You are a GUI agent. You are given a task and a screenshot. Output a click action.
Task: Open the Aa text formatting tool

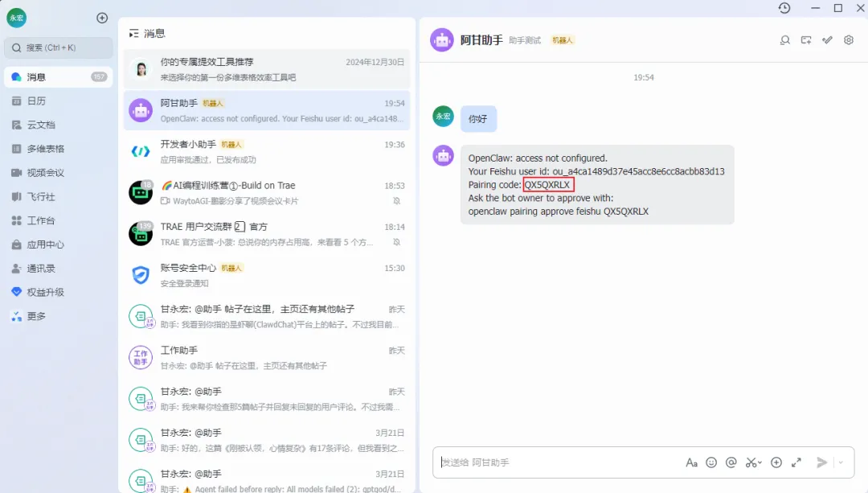[x=691, y=462]
